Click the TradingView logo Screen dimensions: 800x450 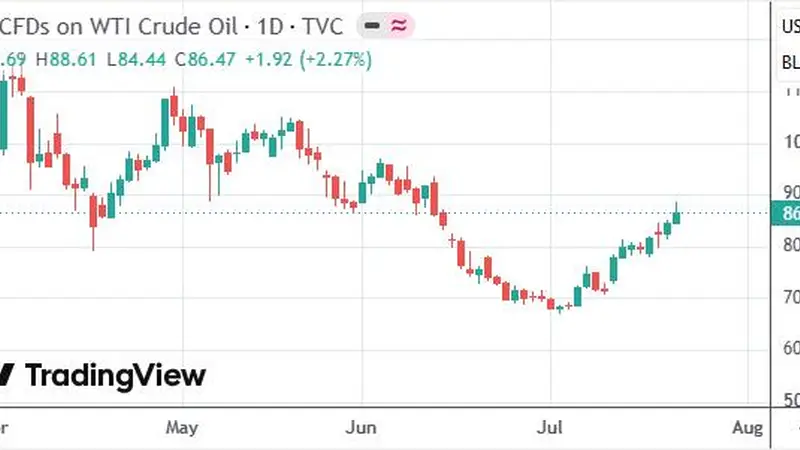pyautogui.click(x=103, y=376)
